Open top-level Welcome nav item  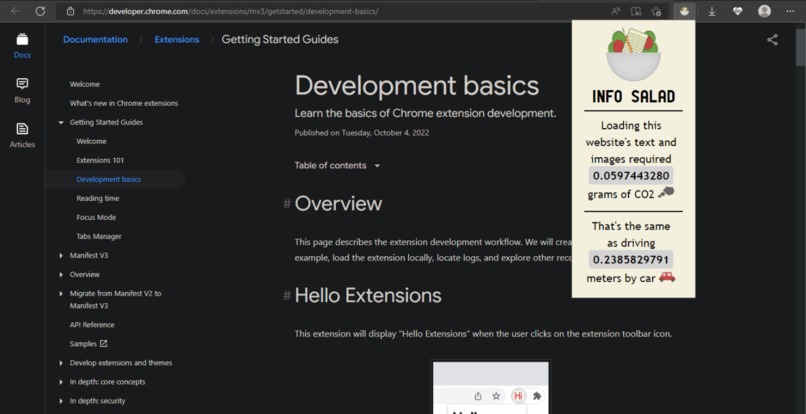(85, 84)
